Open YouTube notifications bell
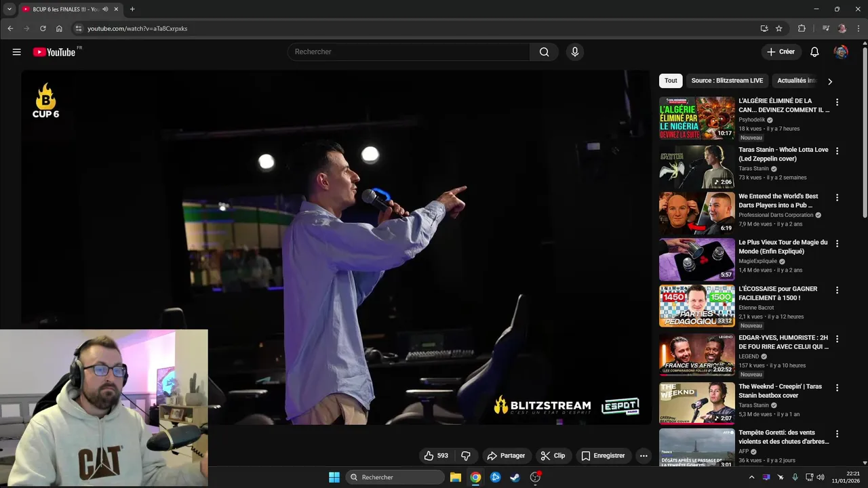The height and width of the screenshot is (488, 868). 815,52
